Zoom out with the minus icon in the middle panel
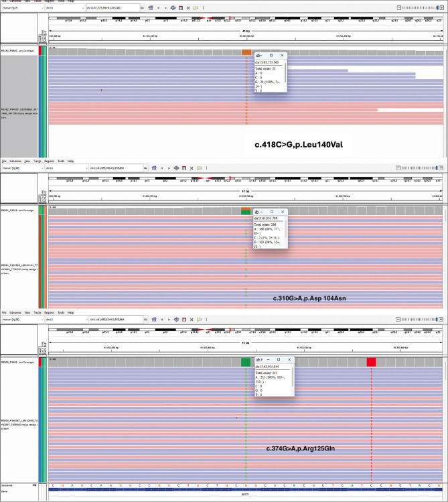This screenshot has width=448, height=502. pos(399,167)
